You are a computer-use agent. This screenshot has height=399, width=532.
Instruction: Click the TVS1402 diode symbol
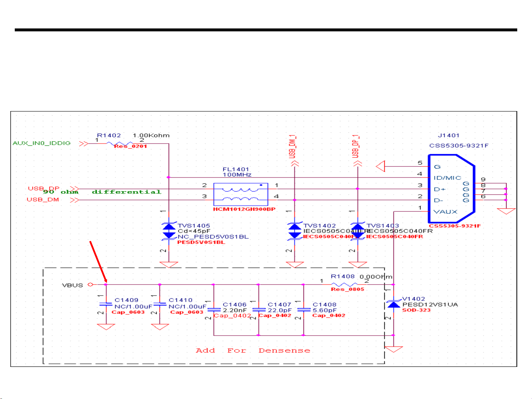click(x=295, y=231)
